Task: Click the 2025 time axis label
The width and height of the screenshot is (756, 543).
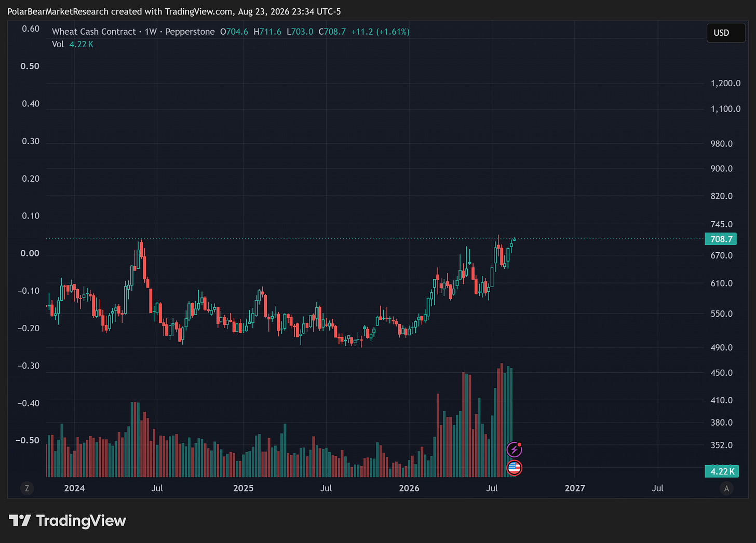Action: tap(243, 488)
